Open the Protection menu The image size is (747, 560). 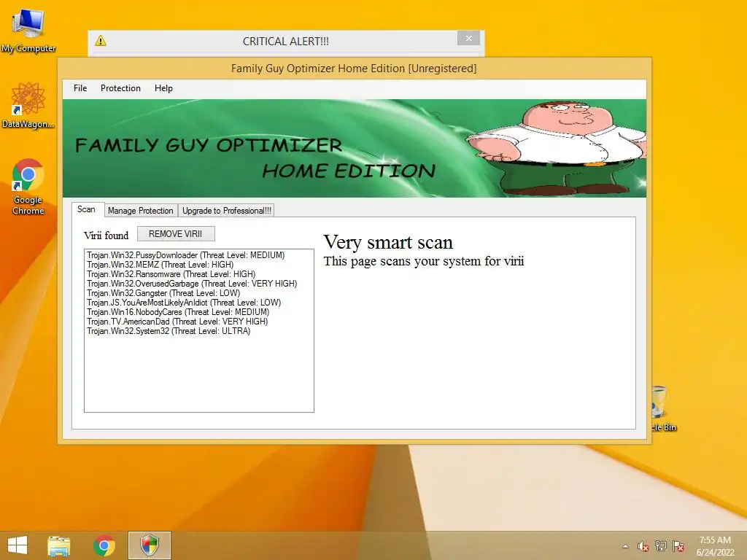click(x=120, y=88)
